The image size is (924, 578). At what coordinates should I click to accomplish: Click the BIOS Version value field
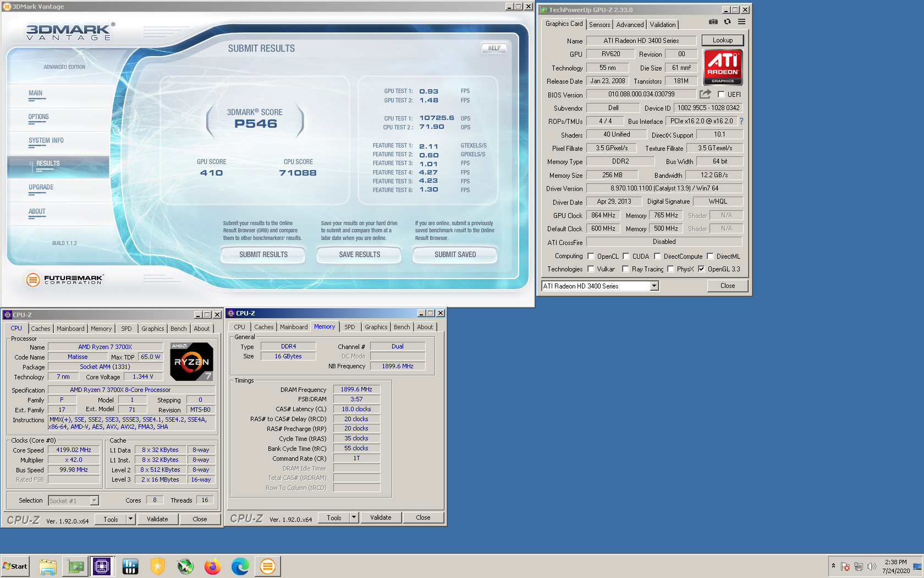click(641, 94)
